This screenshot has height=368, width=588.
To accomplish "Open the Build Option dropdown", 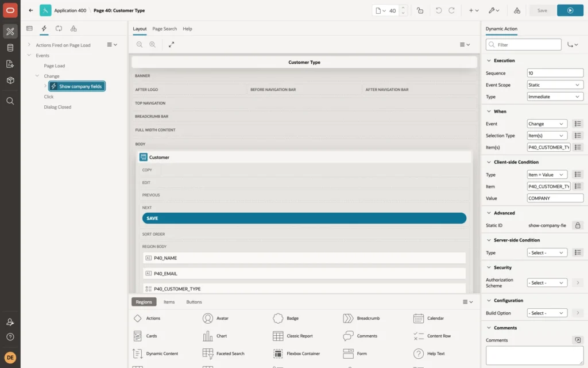I will (x=547, y=313).
